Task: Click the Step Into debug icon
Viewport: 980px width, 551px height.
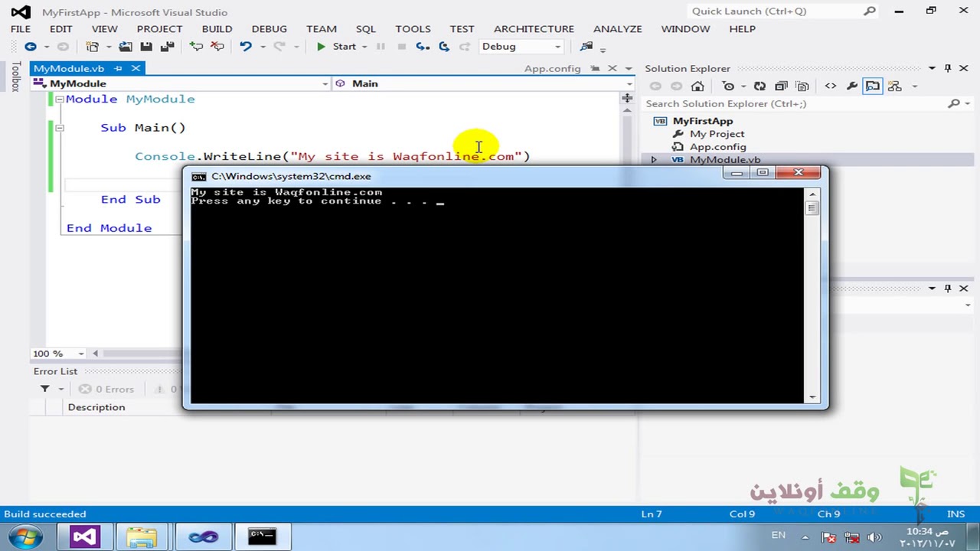Action: [x=423, y=47]
